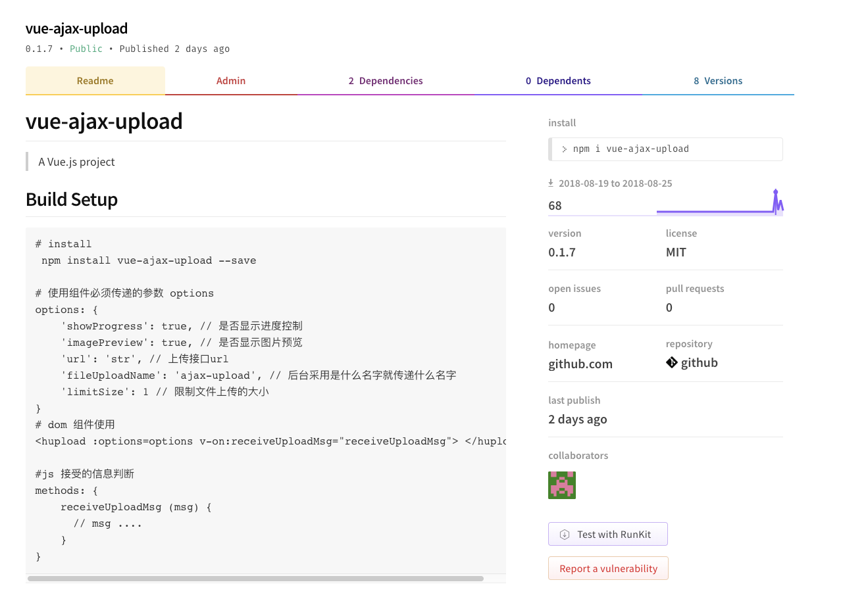Image resolution: width=868 pixels, height=601 pixels.
Task: Click the 'fileUploadName' option line in code
Action: point(259,375)
